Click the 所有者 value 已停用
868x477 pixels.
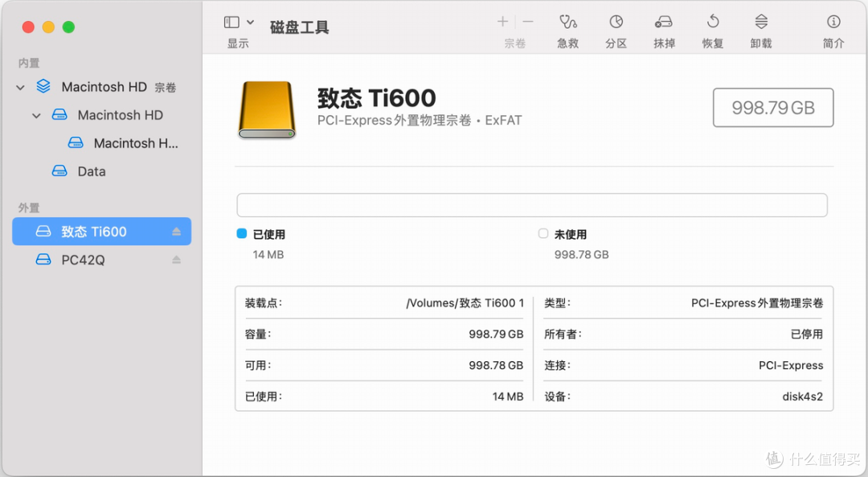[807, 334]
